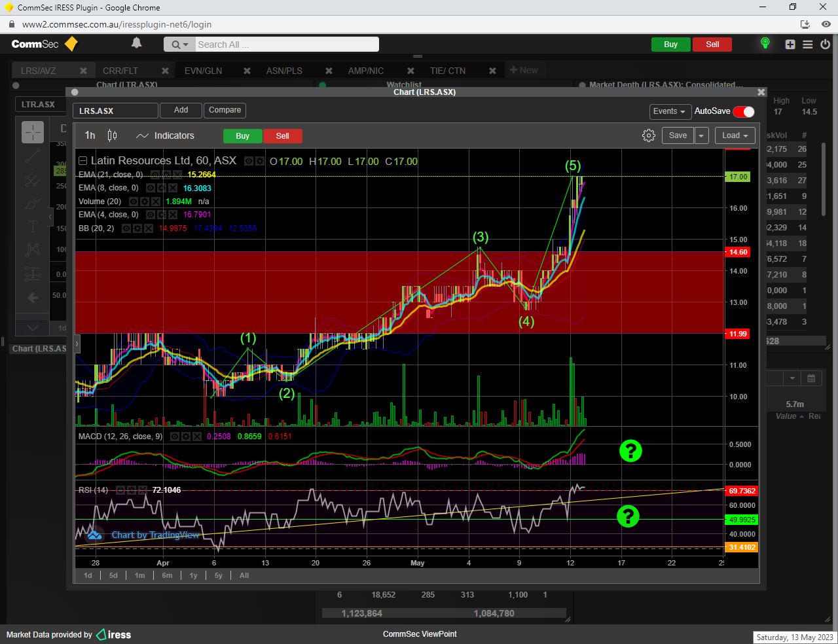
Task: Click the Compare button
Action: tap(225, 110)
